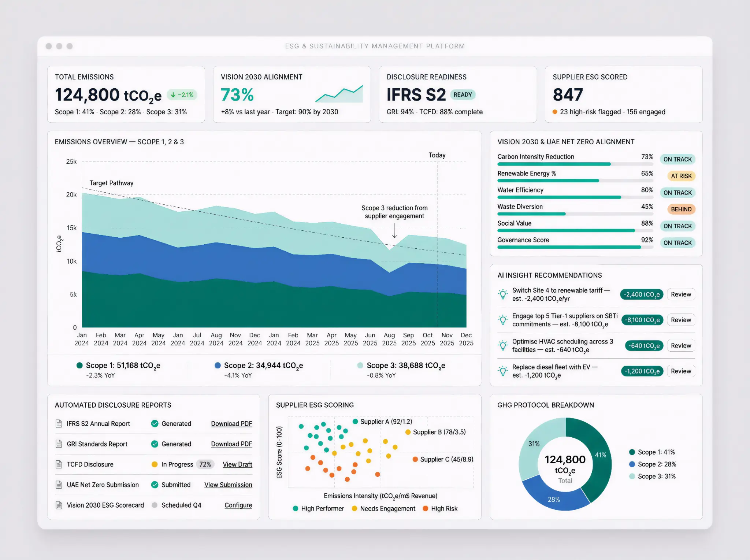Viewport: 750px width, 560px height.
Task: Click the yellow In Progress icon beside TCFD Disclosure
Action: [x=154, y=464]
